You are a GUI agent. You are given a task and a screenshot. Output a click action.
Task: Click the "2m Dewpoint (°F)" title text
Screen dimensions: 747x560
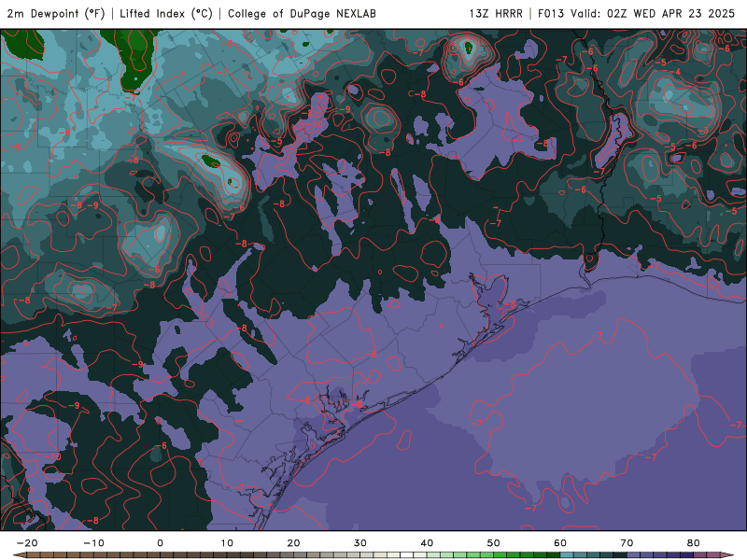[56, 13]
